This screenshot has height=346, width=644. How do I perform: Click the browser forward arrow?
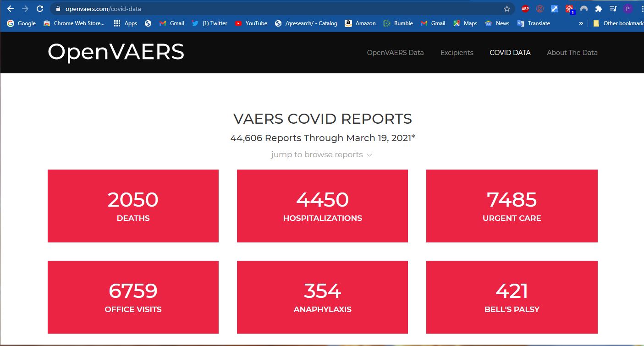point(25,9)
